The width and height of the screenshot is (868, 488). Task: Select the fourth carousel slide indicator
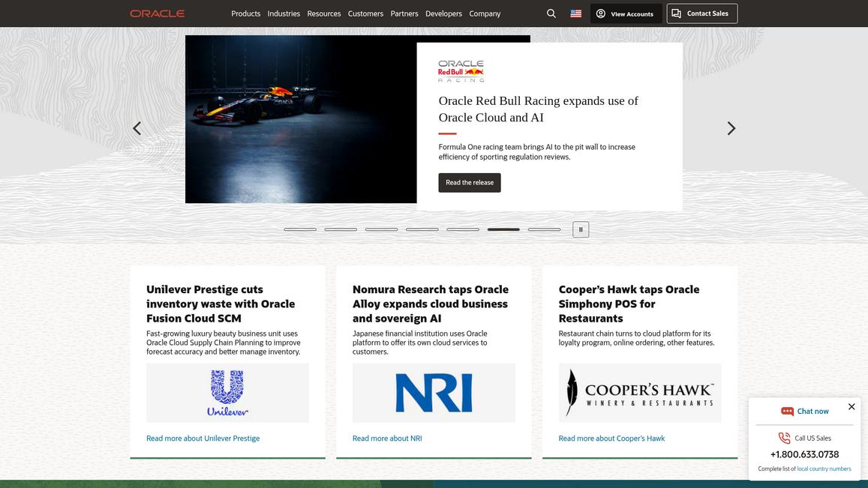coord(422,229)
